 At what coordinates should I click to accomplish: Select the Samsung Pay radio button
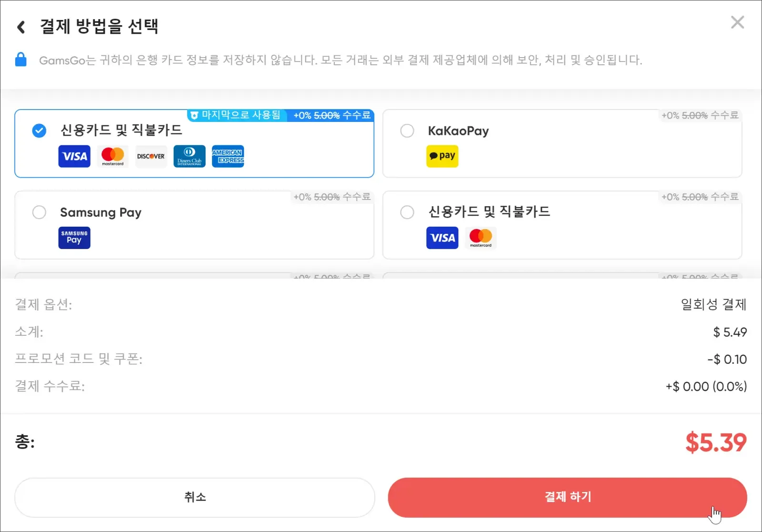click(39, 212)
